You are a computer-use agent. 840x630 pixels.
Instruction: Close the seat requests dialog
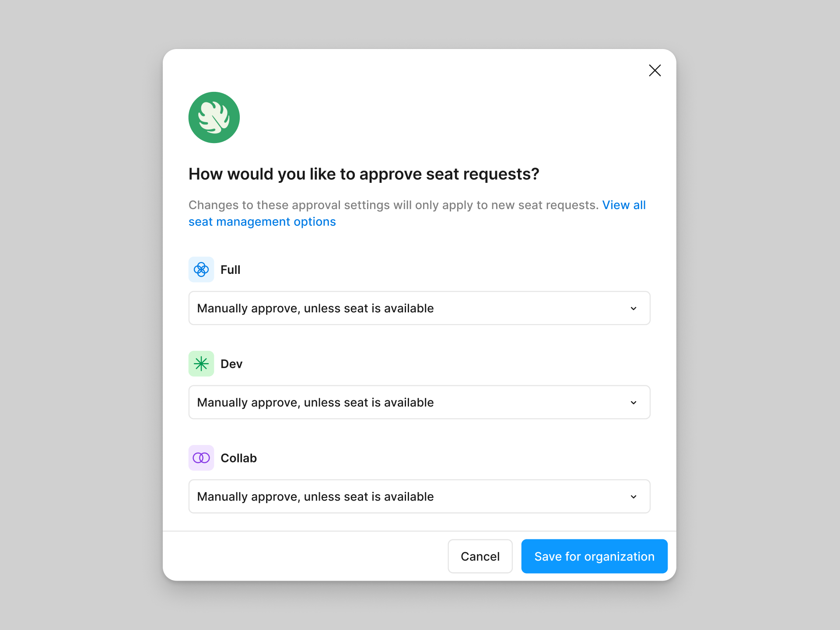[654, 70]
